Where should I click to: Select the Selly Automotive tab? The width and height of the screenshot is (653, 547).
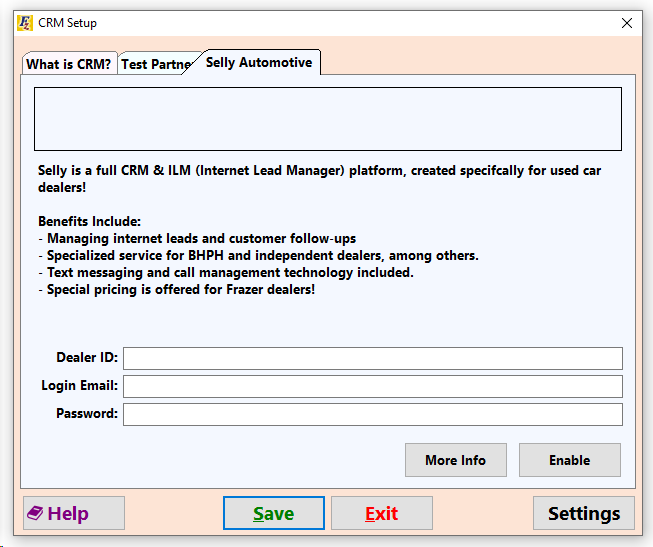[x=259, y=62]
